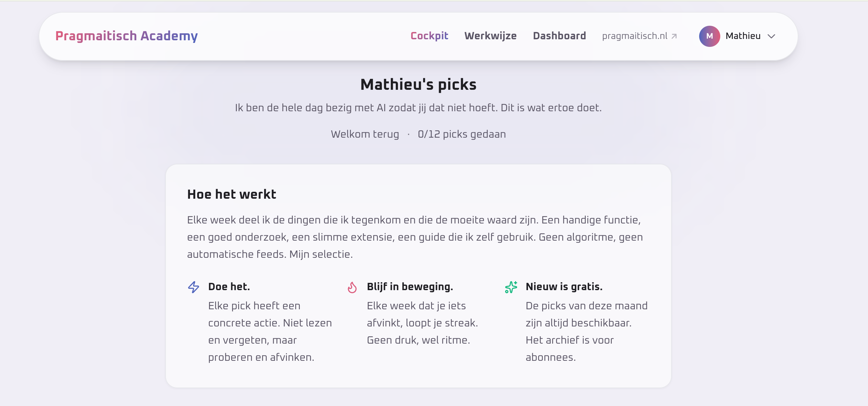Click the sparkles icon beside Nieuw is gratis
The height and width of the screenshot is (406, 868).
tap(511, 287)
